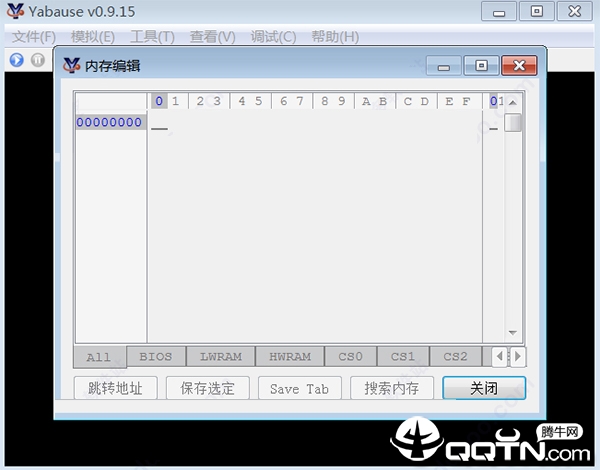The image size is (600, 470).
Task: Select the 00000000 address row
Action: (109, 122)
